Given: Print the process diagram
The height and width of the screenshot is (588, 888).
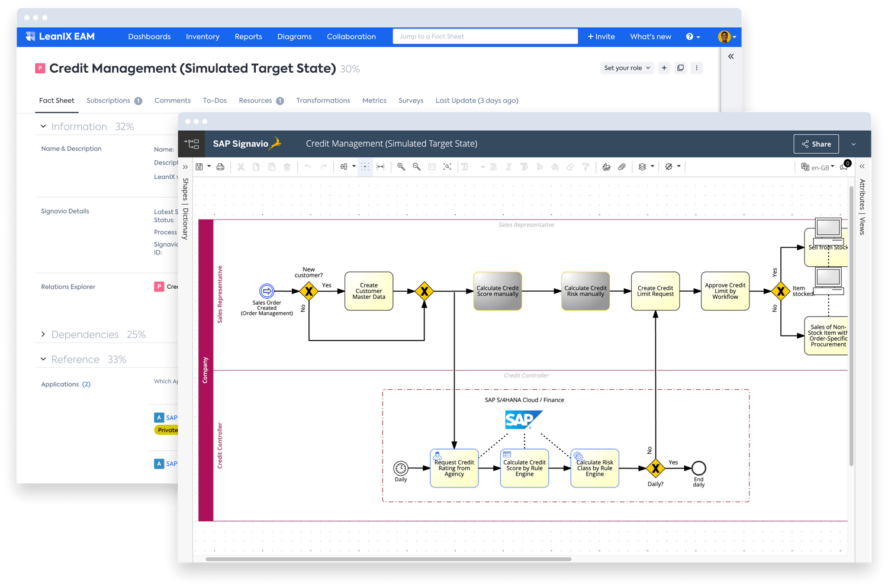Looking at the screenshot, I should (220, 167).
